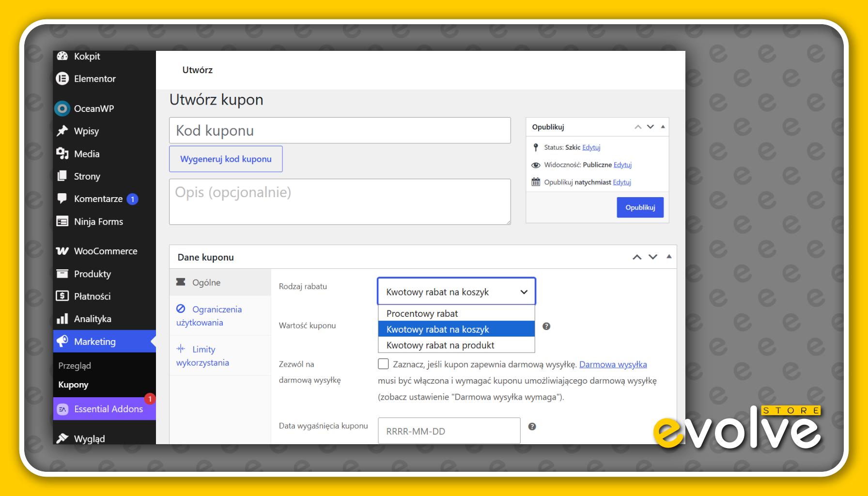Switch to the Ogólne tab

point(220,282)
